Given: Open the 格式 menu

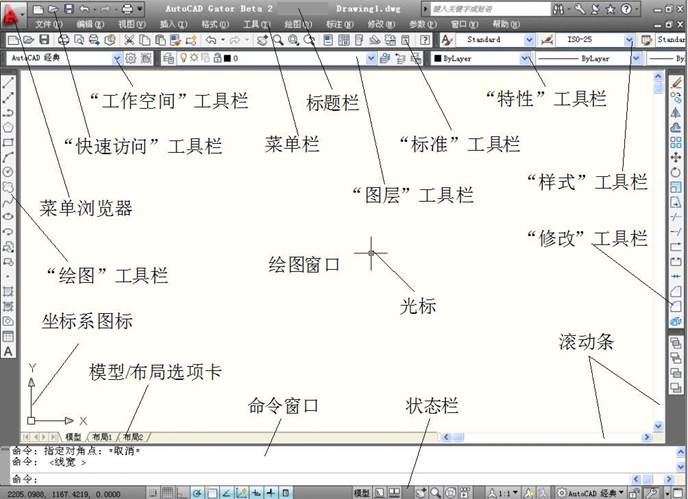Looking at the screenshot, I should pyautogui.click(x=215, y=24).
